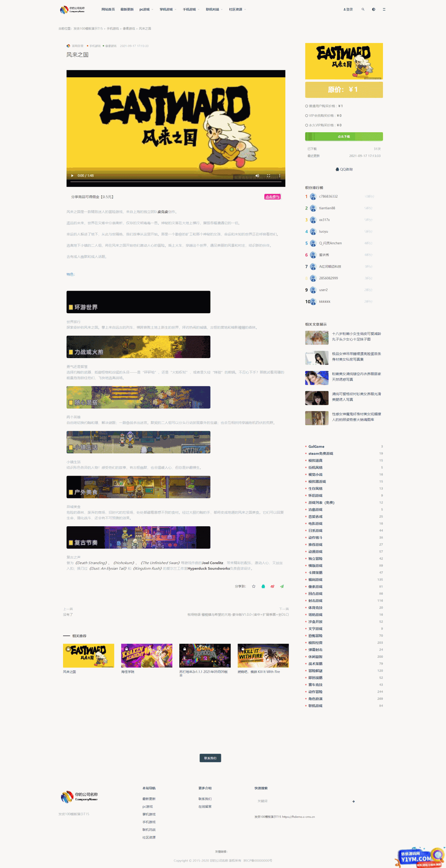Screen dimensions: 446x868
Task: Click the 手机游戏 tag under breadcrumb
Action: click(95, 46)
